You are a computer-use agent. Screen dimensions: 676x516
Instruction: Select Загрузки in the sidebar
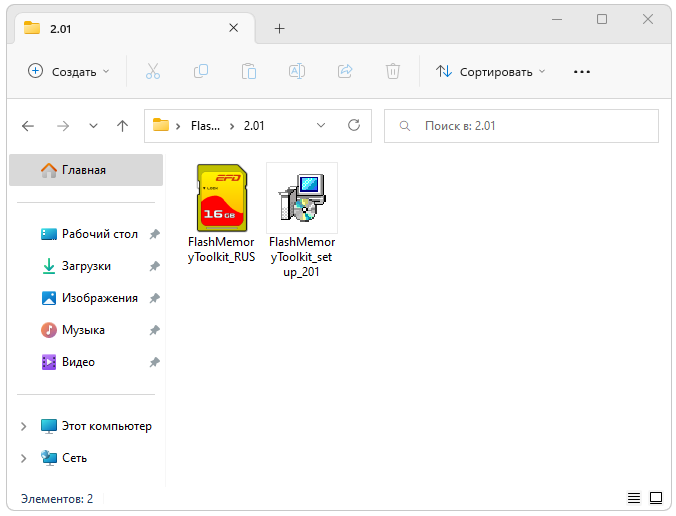[86, 266]
